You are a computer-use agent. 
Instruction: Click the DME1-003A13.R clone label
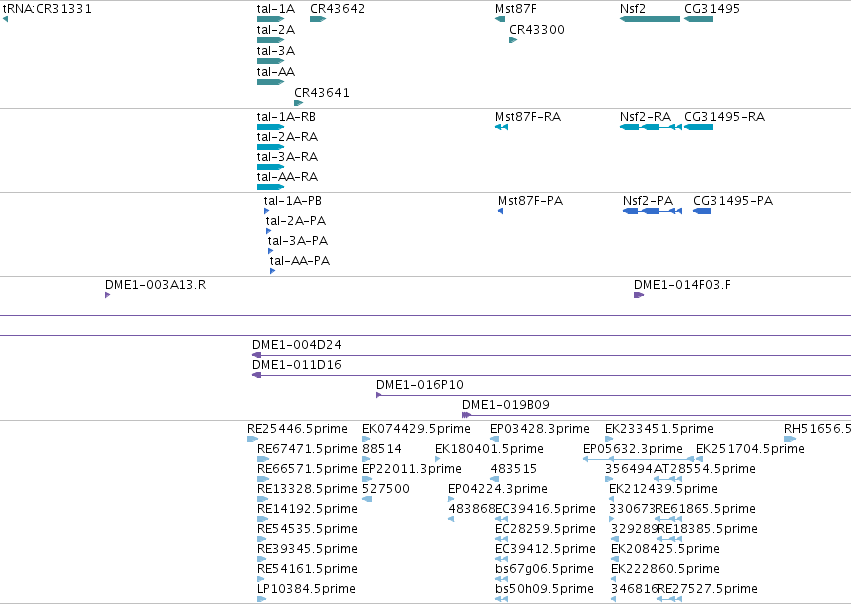point(156,285)
